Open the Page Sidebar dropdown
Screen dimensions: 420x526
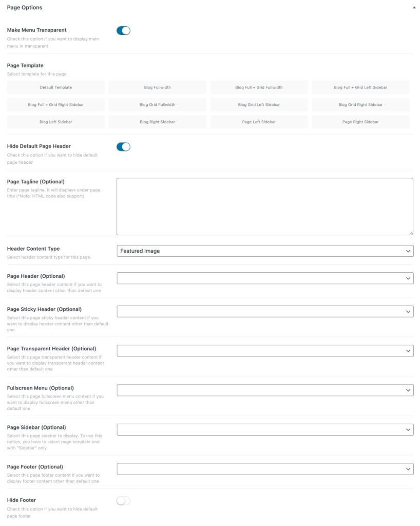click(265, 429)
